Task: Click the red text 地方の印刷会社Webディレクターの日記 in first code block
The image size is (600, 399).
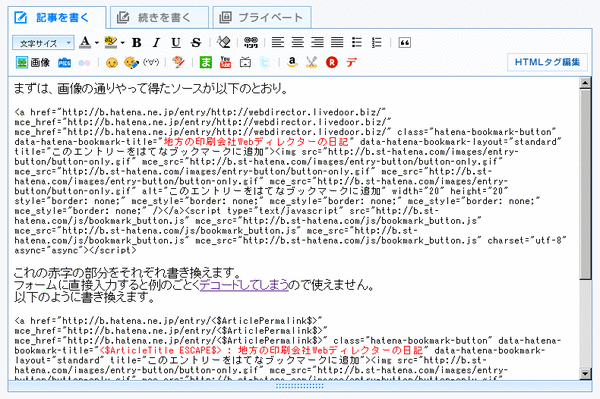Action: 256,142
